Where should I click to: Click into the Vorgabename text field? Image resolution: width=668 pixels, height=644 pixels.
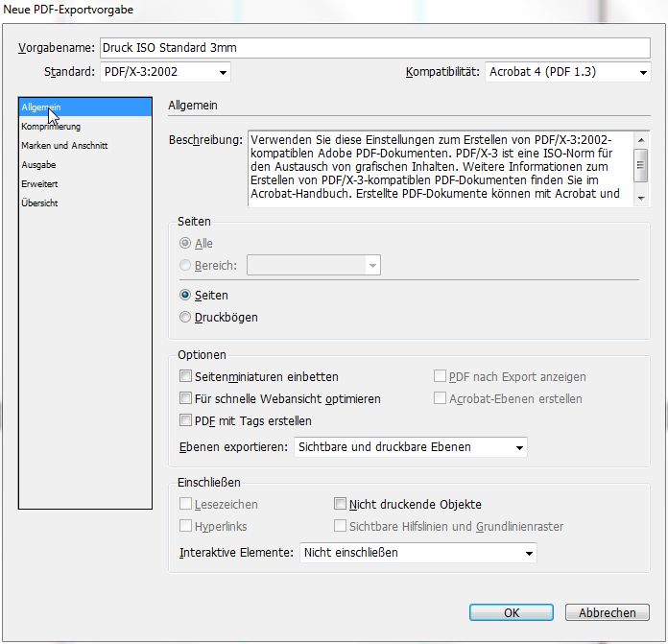pyautogui.click(x=374, y=48)
